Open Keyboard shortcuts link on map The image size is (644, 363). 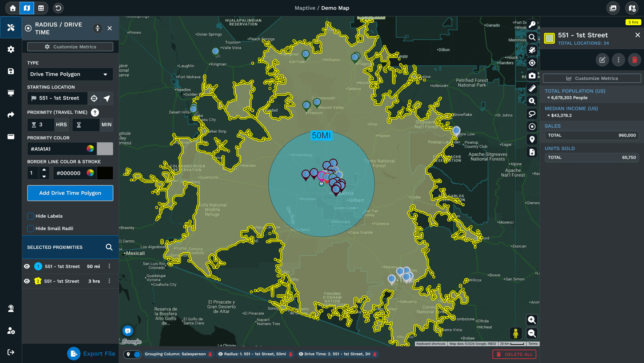tap(431, 344)
